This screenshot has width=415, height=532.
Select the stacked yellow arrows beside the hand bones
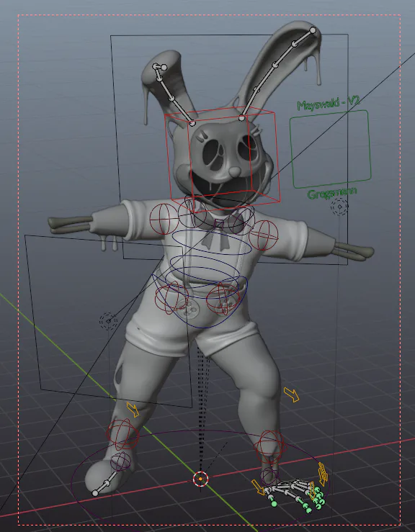pos(322,474)
